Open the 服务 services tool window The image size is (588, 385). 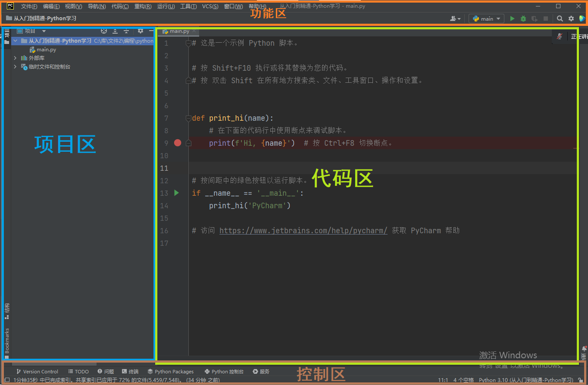pos(261,371)
